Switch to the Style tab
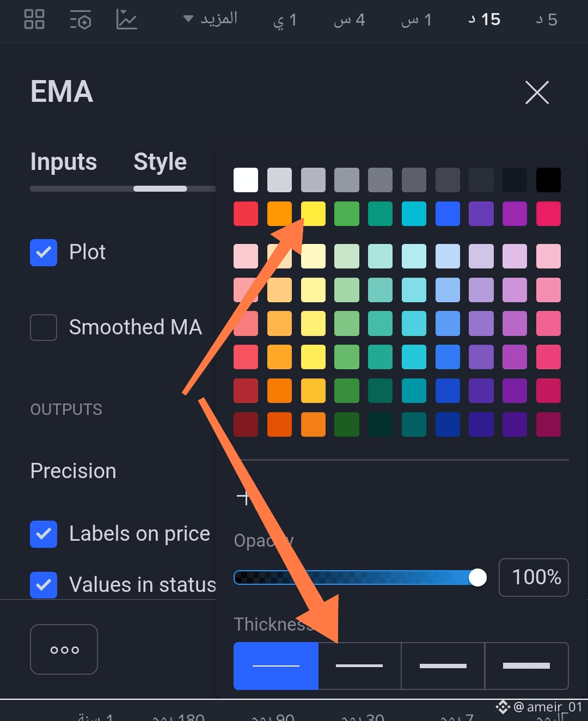This screenshot has width=588, height=721. tap(160, 162)
